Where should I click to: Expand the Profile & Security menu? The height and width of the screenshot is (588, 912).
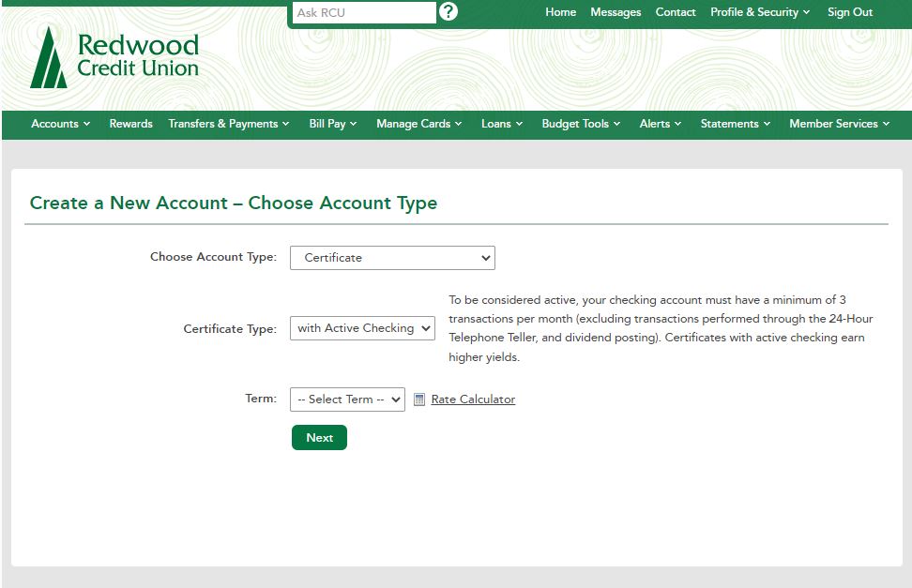(x=760, y=12)
